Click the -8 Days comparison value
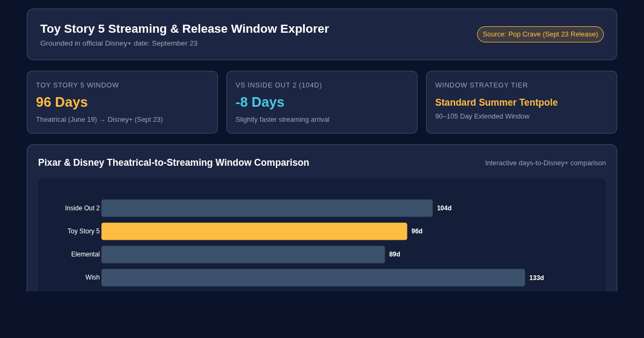 pos(260,102)
